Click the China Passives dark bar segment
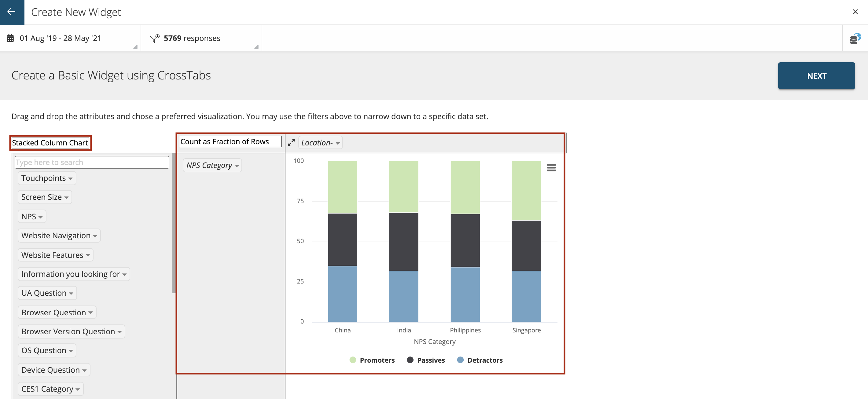Viewport: 868px width, 399px height. coord(342,240)
